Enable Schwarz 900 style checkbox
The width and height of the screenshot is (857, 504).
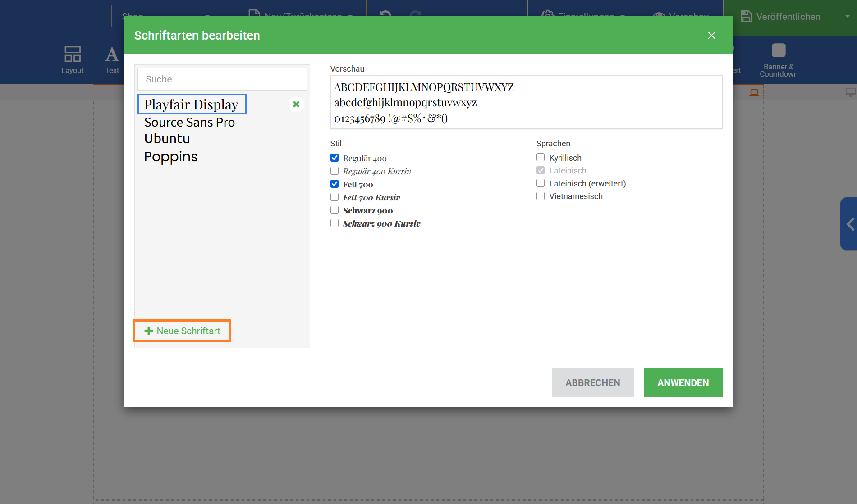(335, 210)
